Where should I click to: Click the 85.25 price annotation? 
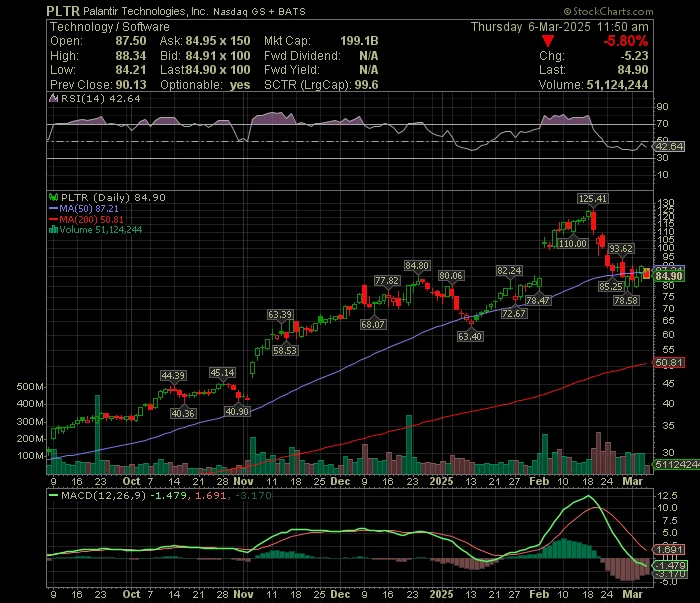(x=611, y=287)
